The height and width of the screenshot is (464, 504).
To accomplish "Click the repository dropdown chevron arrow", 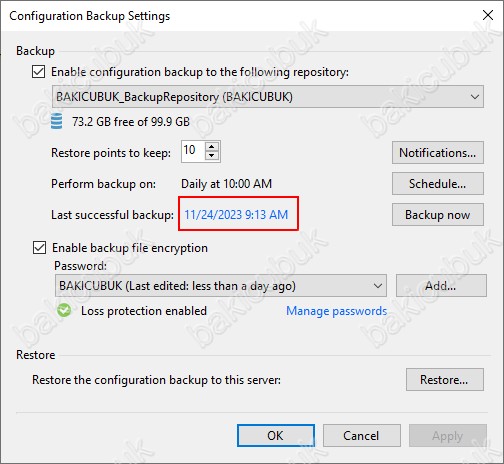I will 475,97.
